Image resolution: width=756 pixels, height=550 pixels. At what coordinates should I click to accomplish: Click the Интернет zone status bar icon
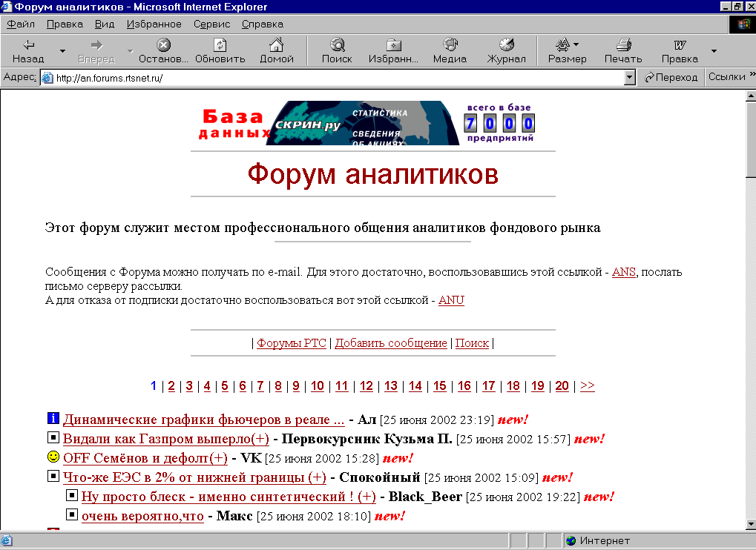click(571, 541)
